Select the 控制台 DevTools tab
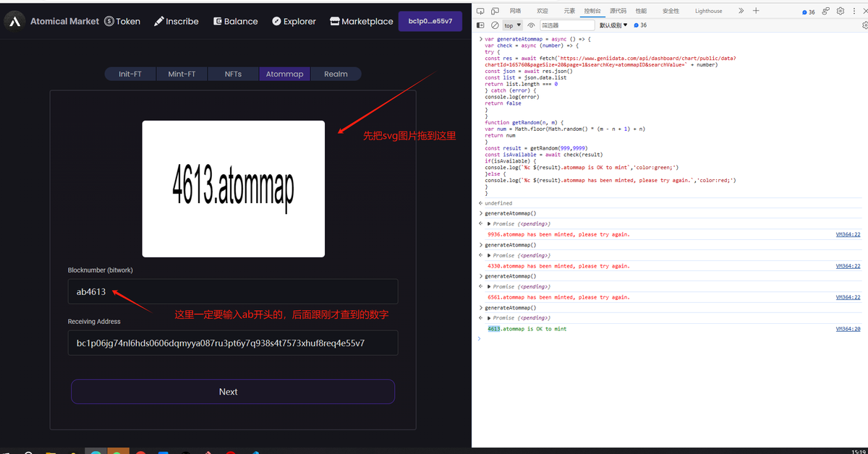 [x=592, y=11]
